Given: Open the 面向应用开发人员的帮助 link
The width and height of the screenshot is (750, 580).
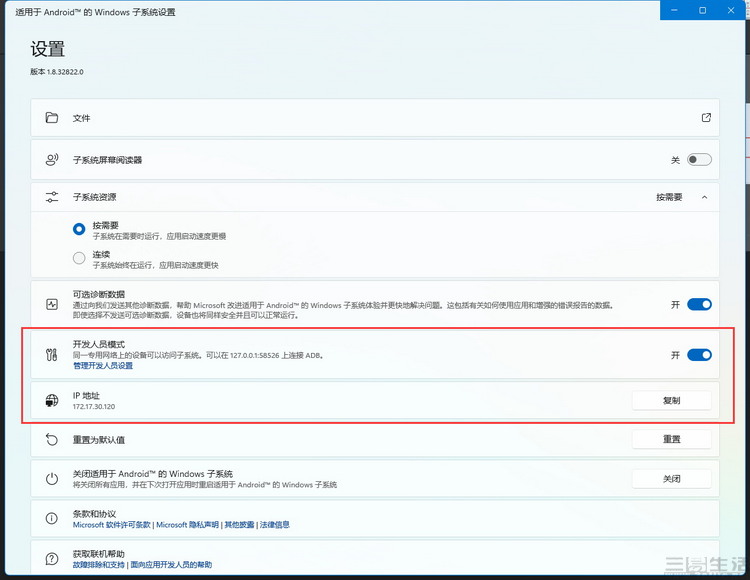Looking at the screenshot, I should 171,565.
